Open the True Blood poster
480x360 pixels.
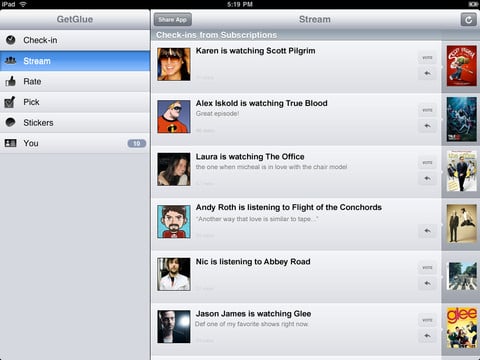[x=461, y=119]
